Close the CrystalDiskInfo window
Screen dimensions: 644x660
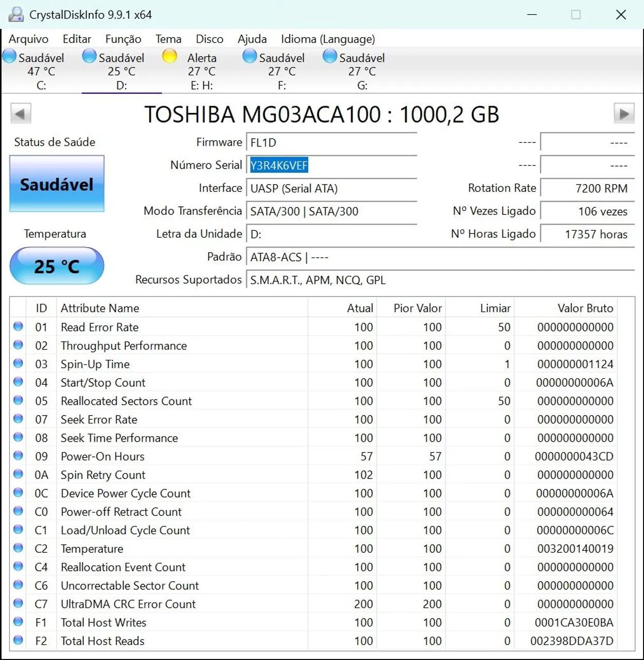point(621,14)
